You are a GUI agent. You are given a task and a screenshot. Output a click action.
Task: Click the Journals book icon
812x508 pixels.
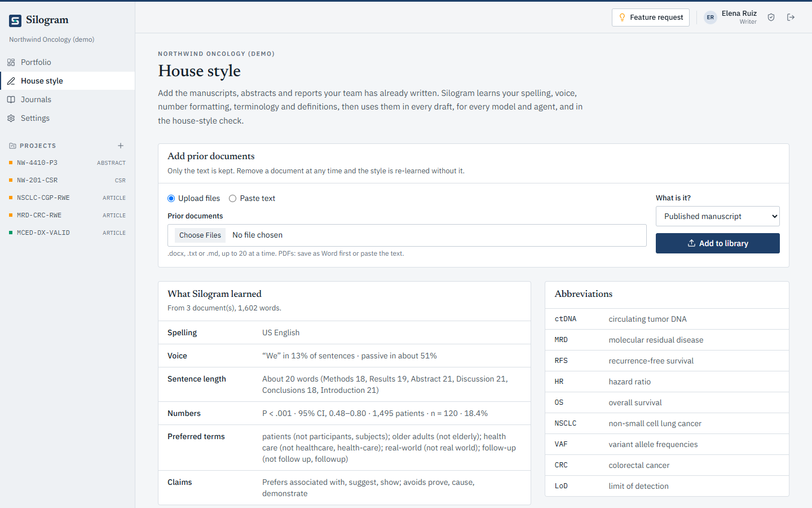(x=11, y=99)
